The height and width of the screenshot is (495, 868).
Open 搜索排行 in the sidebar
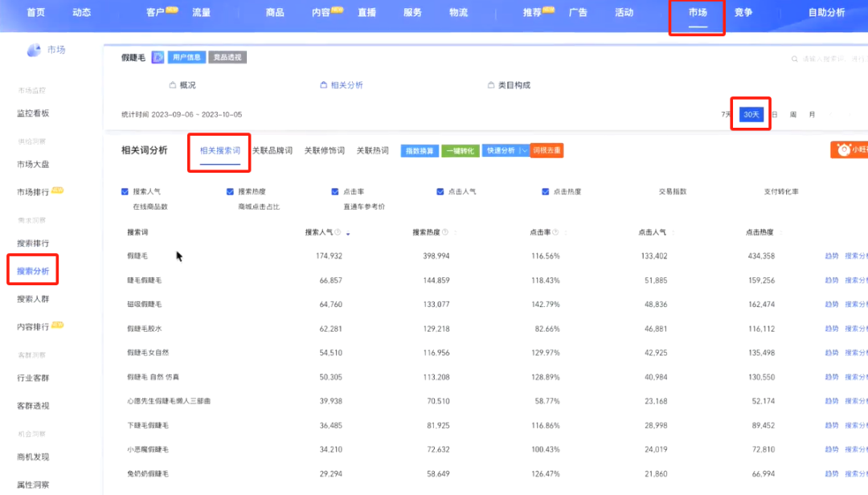click(33, 243)
